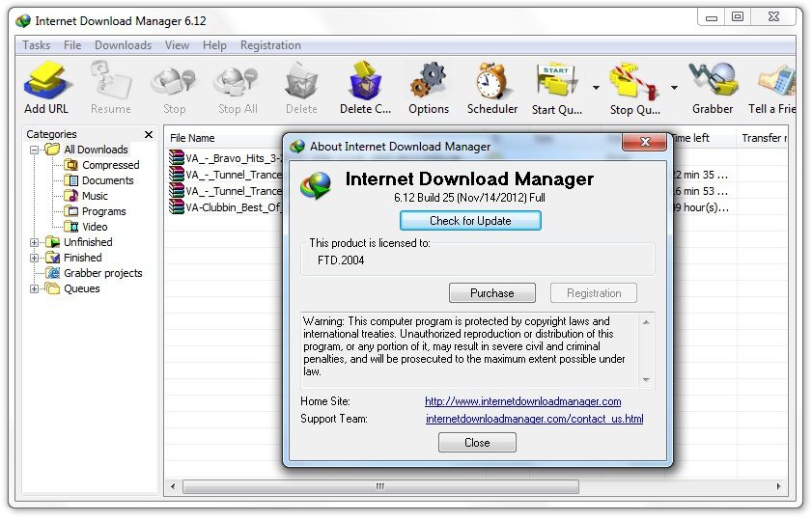Open the File menu

click(72, 45)
